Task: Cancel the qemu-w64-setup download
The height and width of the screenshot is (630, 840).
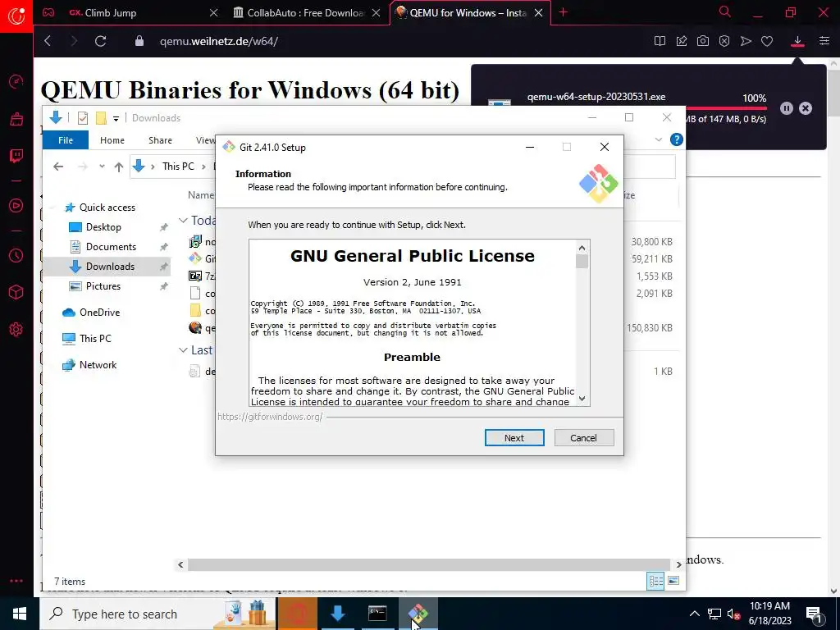Action: coord(806,108)
